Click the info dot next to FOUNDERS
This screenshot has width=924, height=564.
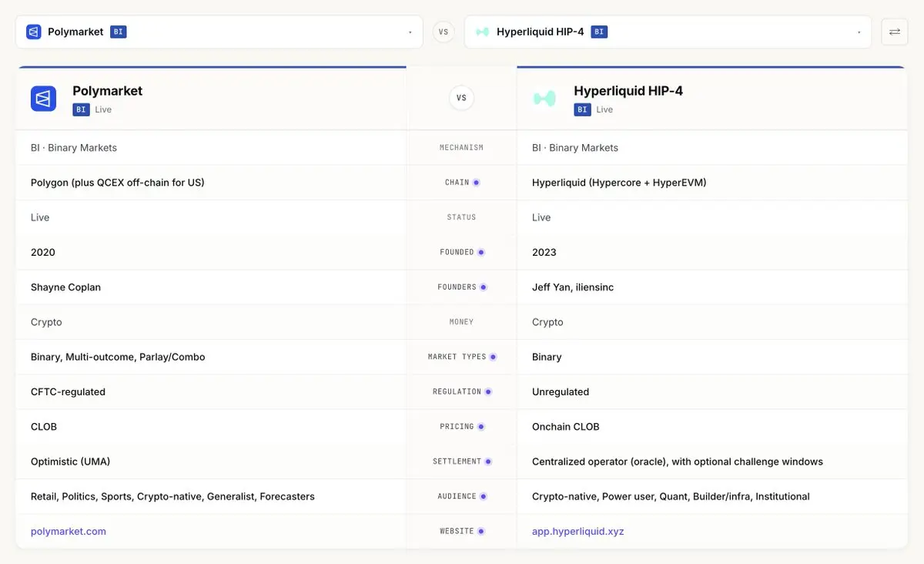[x=483, y=287]
